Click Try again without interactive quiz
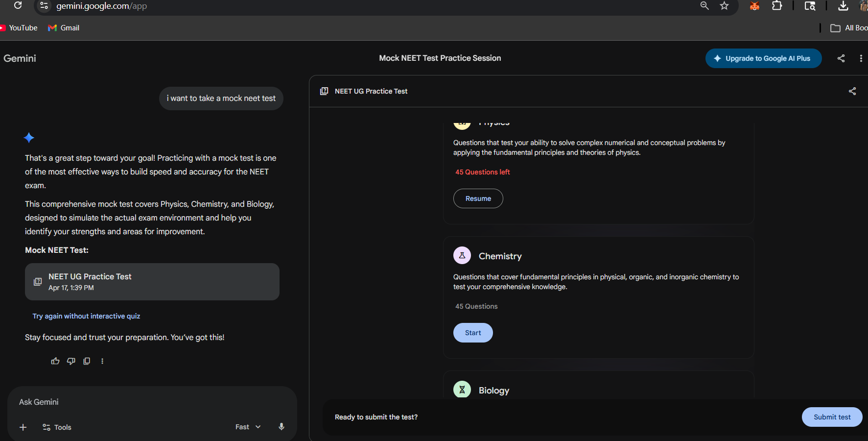Viewport: 868px width, 441px height. point(86,316)
